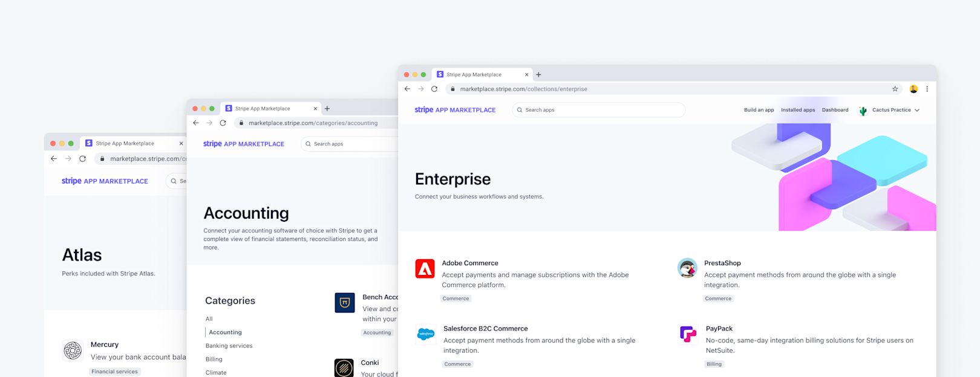Click the Chrome profile avatar

[913, 89]
